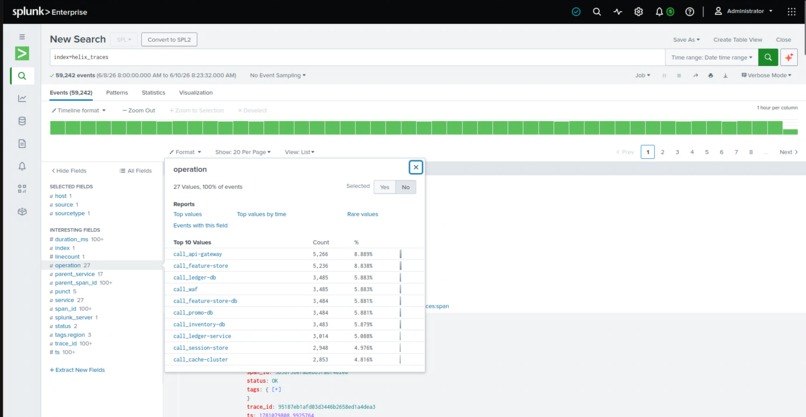
Task: Open the help question mark icon
Action: click(690, 11)
